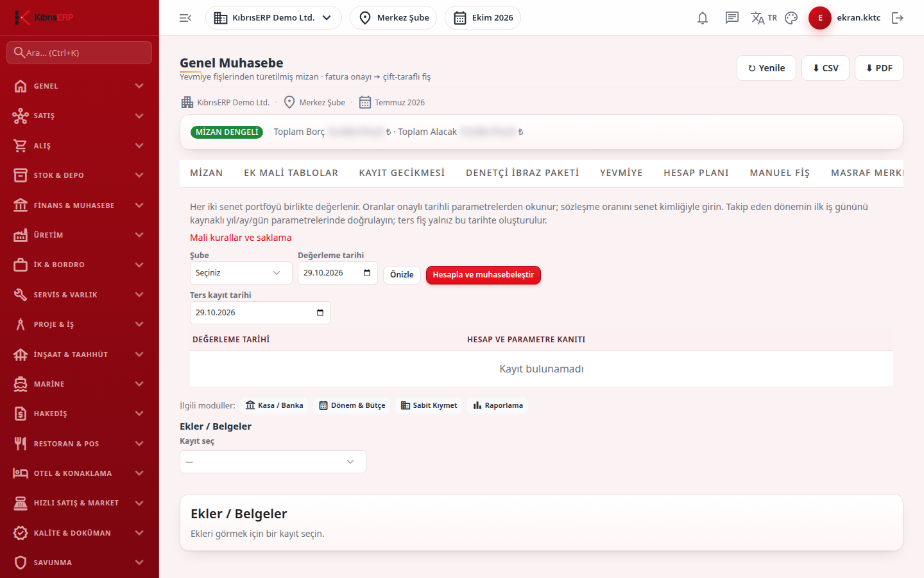Expand the Proje & İş chevron
924x578 pixels.
pos(139,324)
